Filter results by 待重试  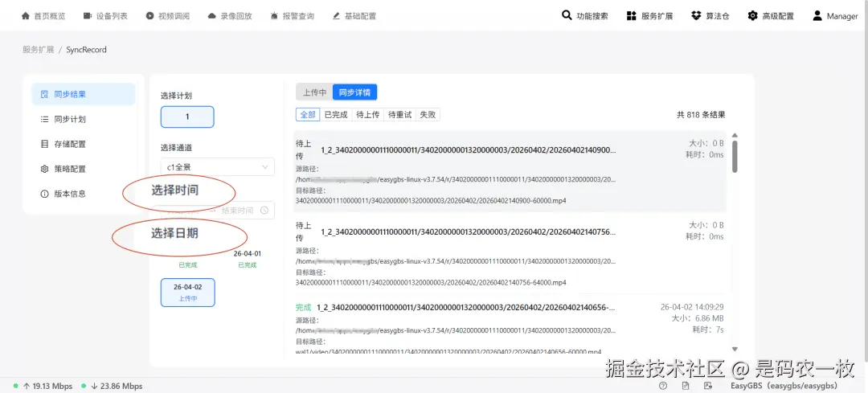pos(399,115)
